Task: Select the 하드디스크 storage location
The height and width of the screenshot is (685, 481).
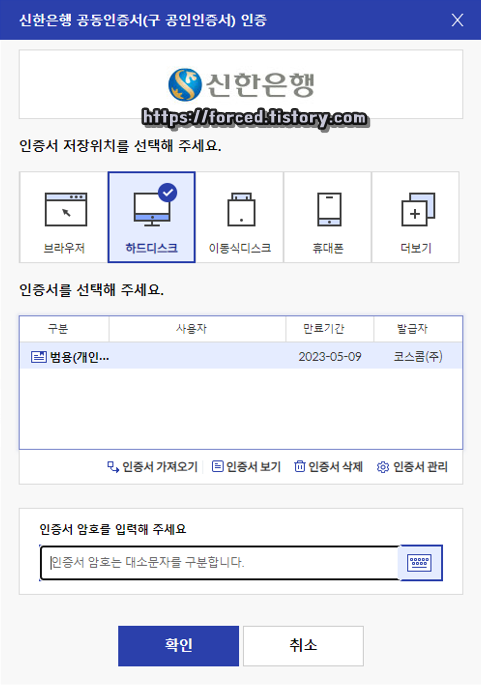Action: point(152,217)
